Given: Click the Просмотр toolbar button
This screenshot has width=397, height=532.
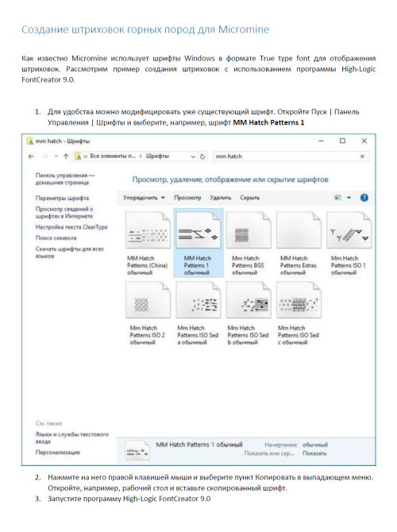Looking at the screenshot, I should 187,198.
